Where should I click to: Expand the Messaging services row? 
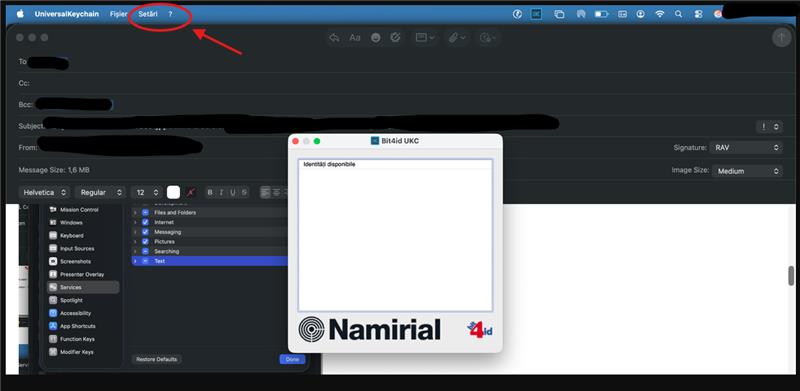pos(135,232)
